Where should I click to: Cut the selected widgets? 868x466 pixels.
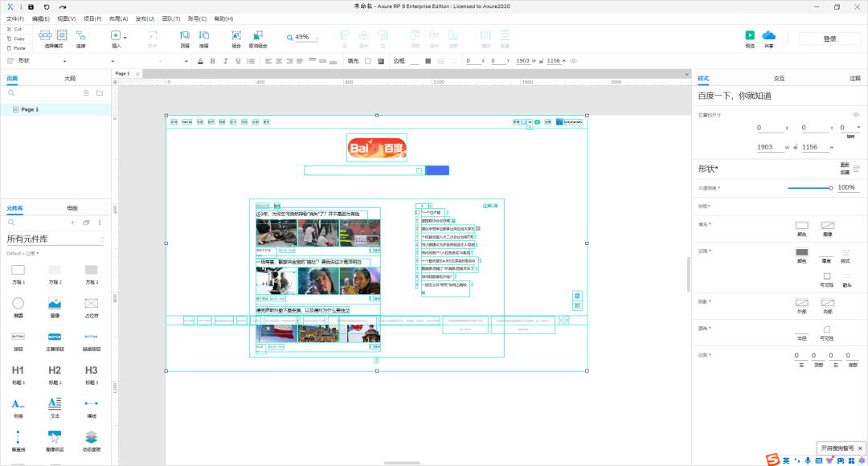coord(15,29)
